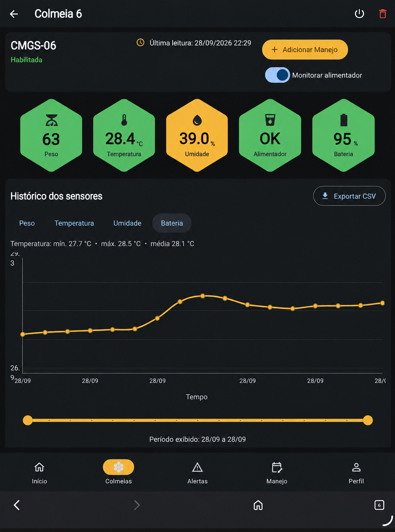Click Adicionar Manejo button
This screenshot has height=532, width=395.
(305, 50)
